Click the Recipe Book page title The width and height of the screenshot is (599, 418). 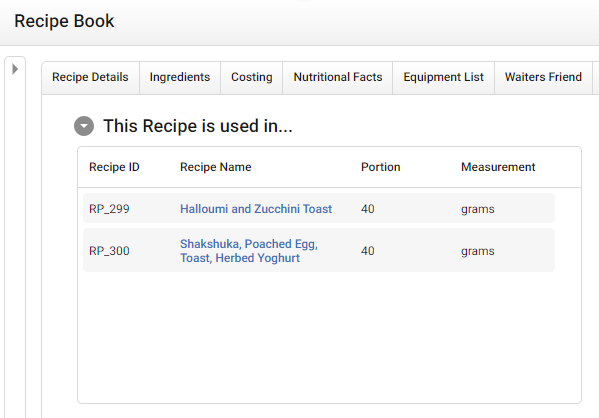(x=64, y=21)
